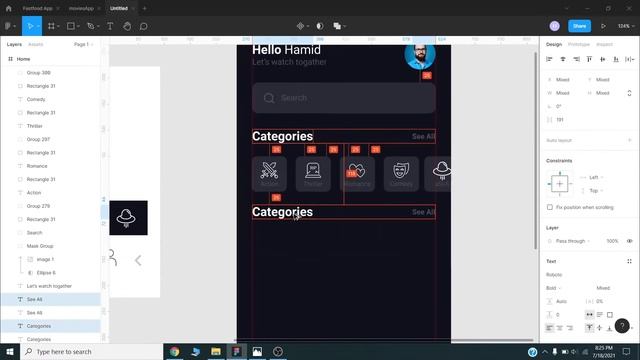Toggle Constrain proportions link icon
The image size is (640, 360).
click(x=629, y=93)
